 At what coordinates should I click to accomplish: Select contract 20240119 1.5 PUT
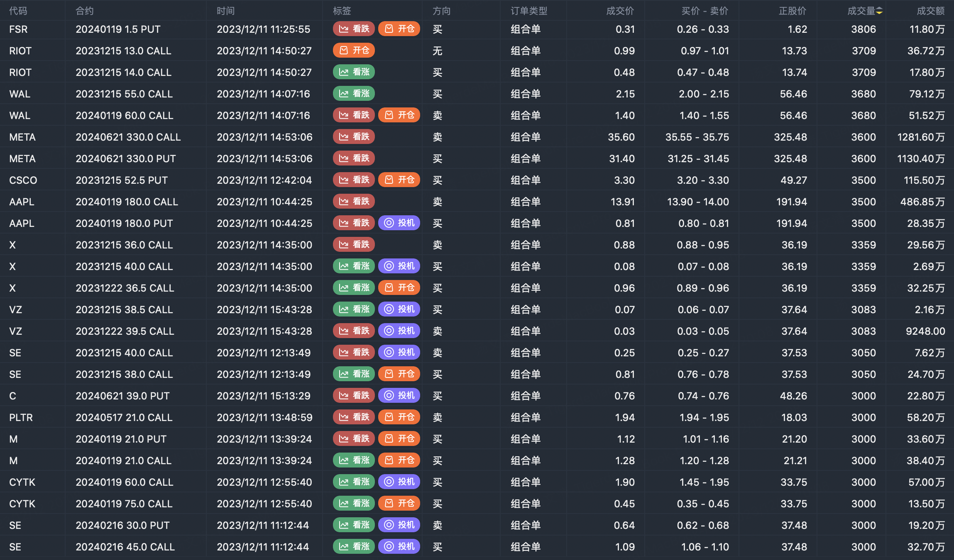click(118, 29)
